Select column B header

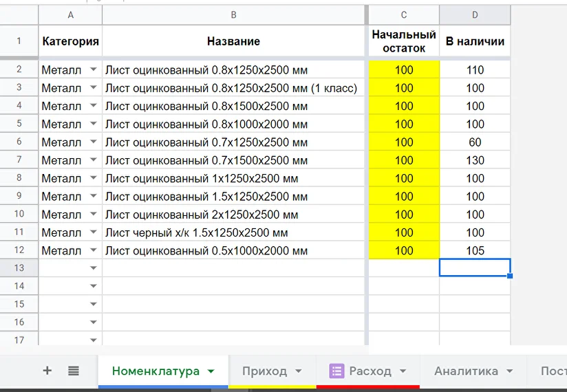(233, 15)
